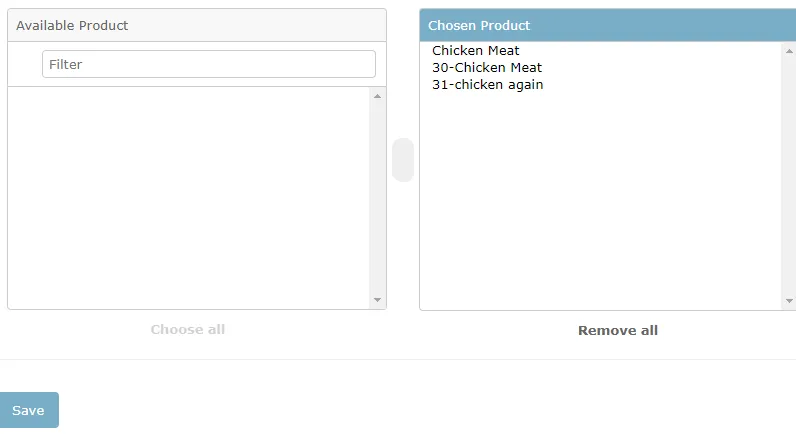The height and width of the screenshot is (434, 796).
Task: Click the "Choose all" link
Action: coord(188,329)
